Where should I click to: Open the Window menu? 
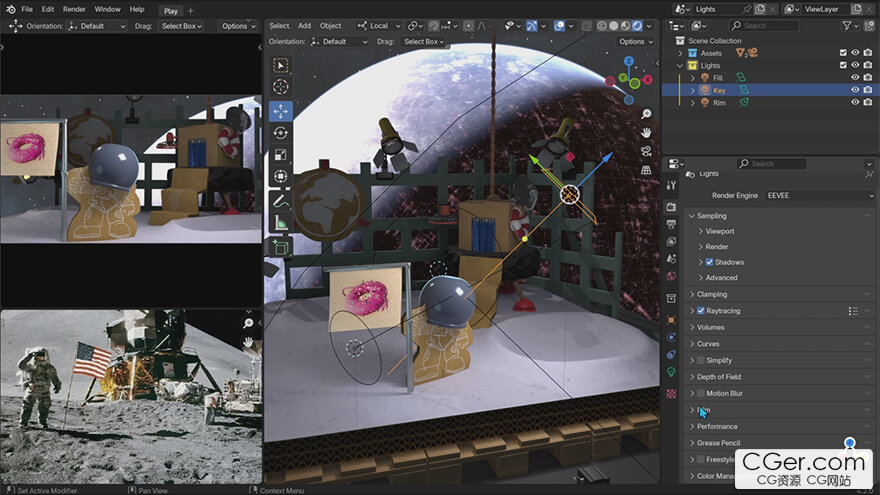tap(107, 10)
